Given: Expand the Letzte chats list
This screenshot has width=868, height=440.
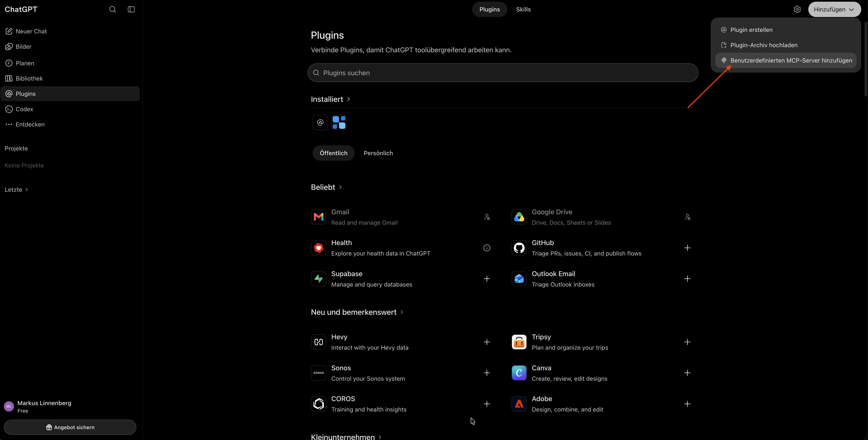Looking at the screenshot, I should coord(16,190).
